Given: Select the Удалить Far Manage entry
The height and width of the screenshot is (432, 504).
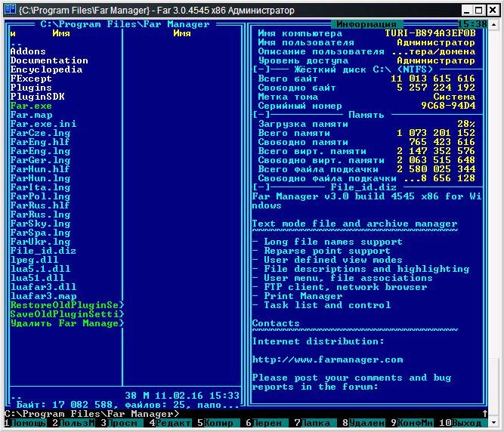Looking at the screenshot, I should click(x=66, y=323).
